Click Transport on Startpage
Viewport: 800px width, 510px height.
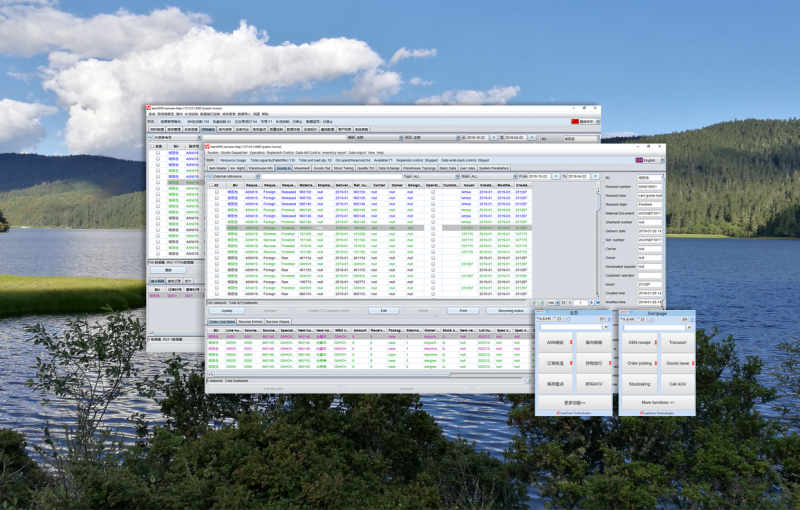(x=678, y=342)
